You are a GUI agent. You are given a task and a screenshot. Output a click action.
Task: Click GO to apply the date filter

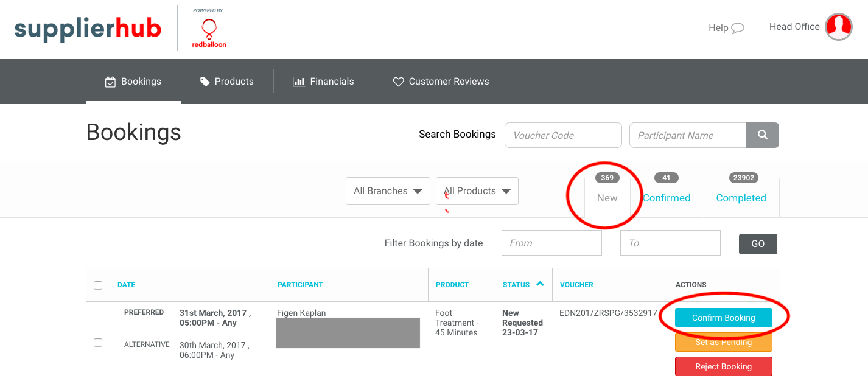click(x=757, y=243)
